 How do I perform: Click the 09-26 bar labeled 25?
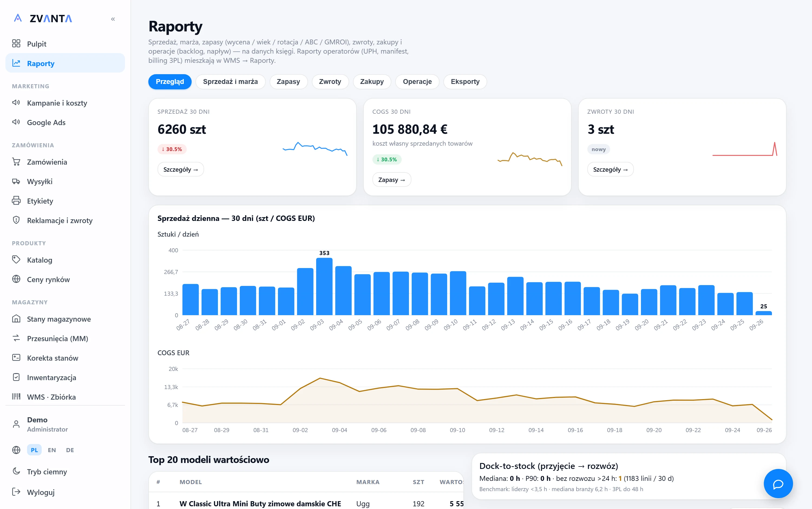tap(764, 313)
